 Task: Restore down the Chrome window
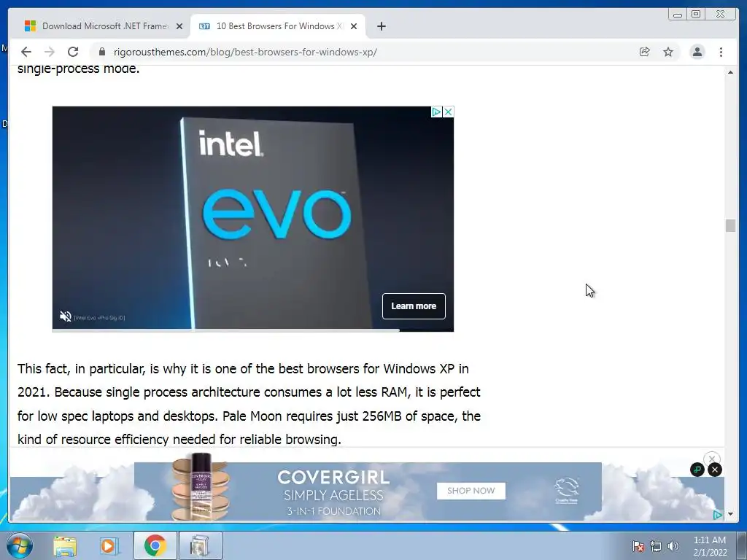(696, 15)
